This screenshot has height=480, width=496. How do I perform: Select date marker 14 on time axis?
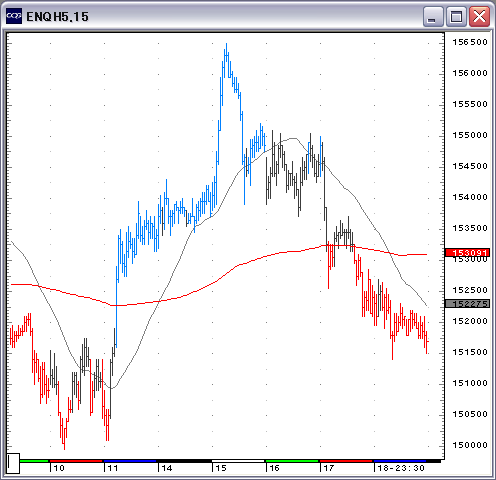[167, 468]
